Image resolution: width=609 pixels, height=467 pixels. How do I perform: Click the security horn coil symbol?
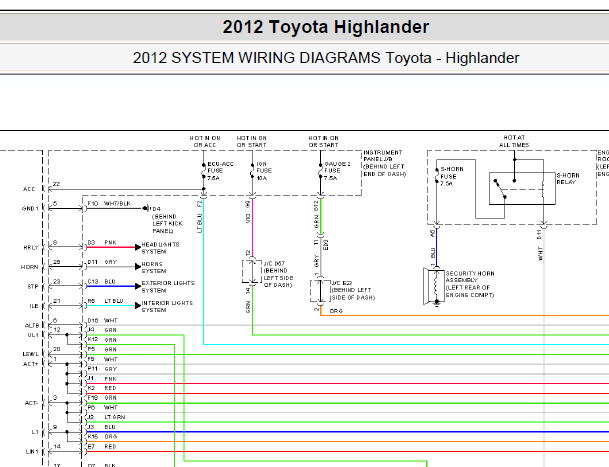(x=436, y=287)
